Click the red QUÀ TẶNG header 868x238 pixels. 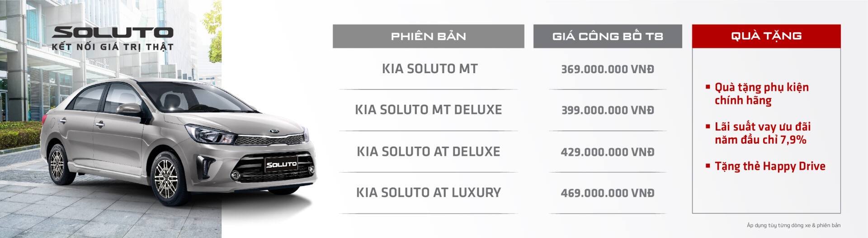pos(766,36)
